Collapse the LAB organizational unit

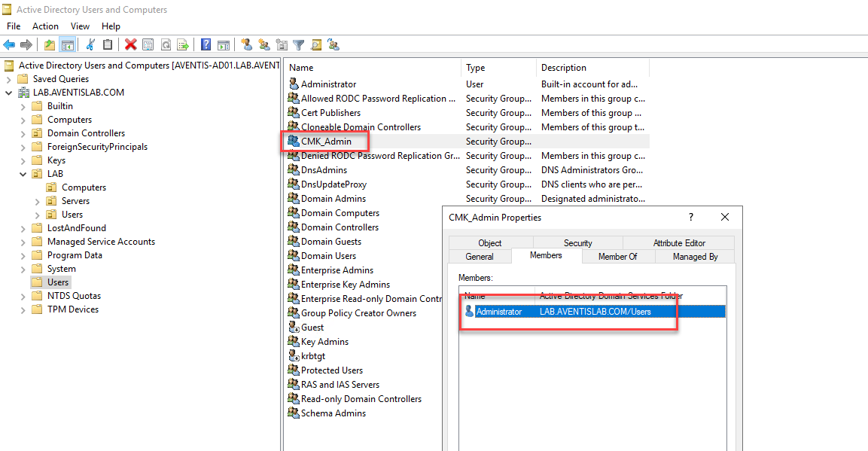click(23, 173)
